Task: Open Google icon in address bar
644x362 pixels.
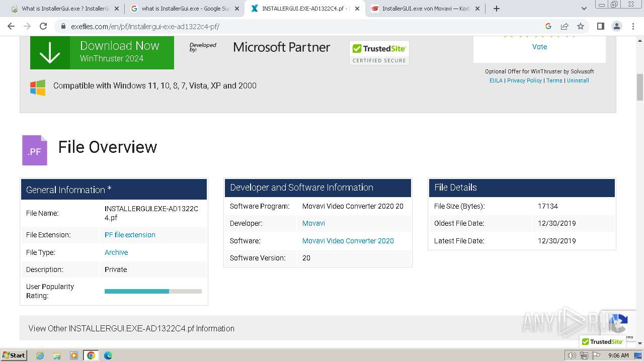Action: [548, 26]
